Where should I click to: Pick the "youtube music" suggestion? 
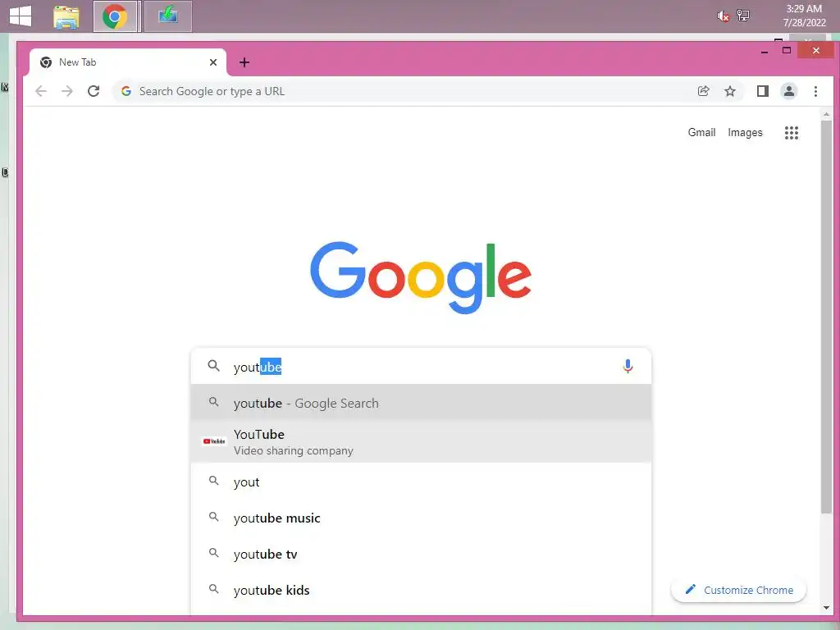point(421,518)
